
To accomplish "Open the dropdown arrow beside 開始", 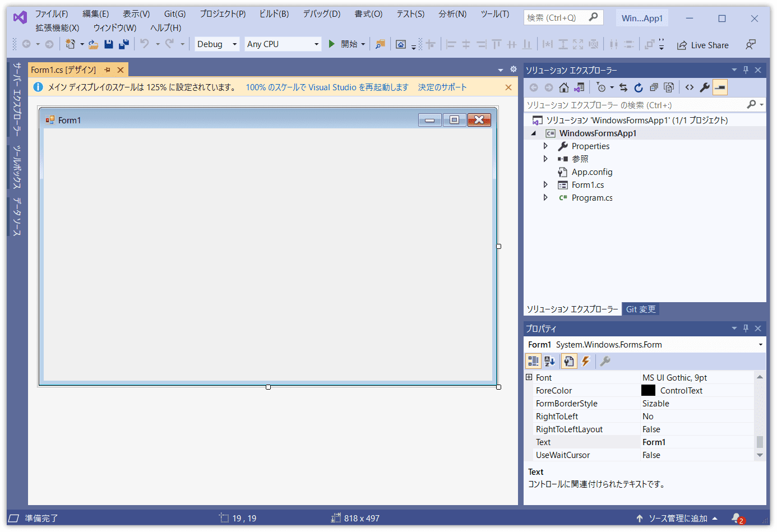I will [x=363, y=44].
